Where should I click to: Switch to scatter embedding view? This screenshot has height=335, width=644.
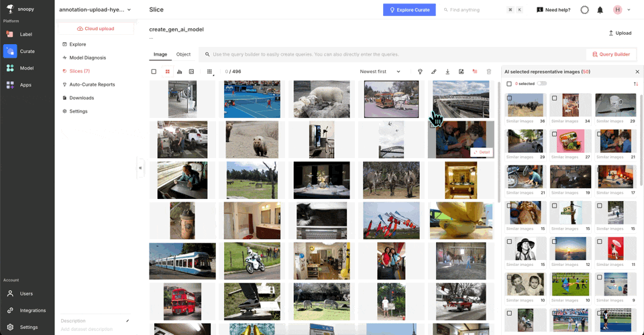click(191, 71)
